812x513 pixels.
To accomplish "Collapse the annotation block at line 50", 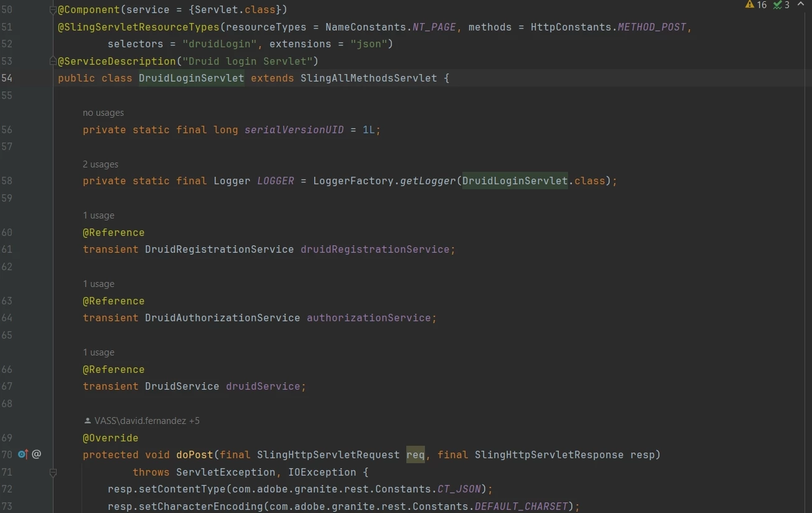I will click(x=53, y=10).
